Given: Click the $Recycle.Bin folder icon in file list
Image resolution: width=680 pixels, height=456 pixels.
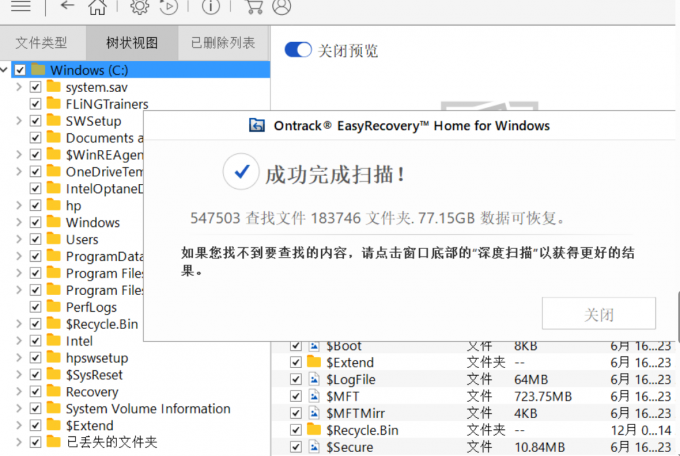Looking at the screenshot, I should [x=314, y=430].
